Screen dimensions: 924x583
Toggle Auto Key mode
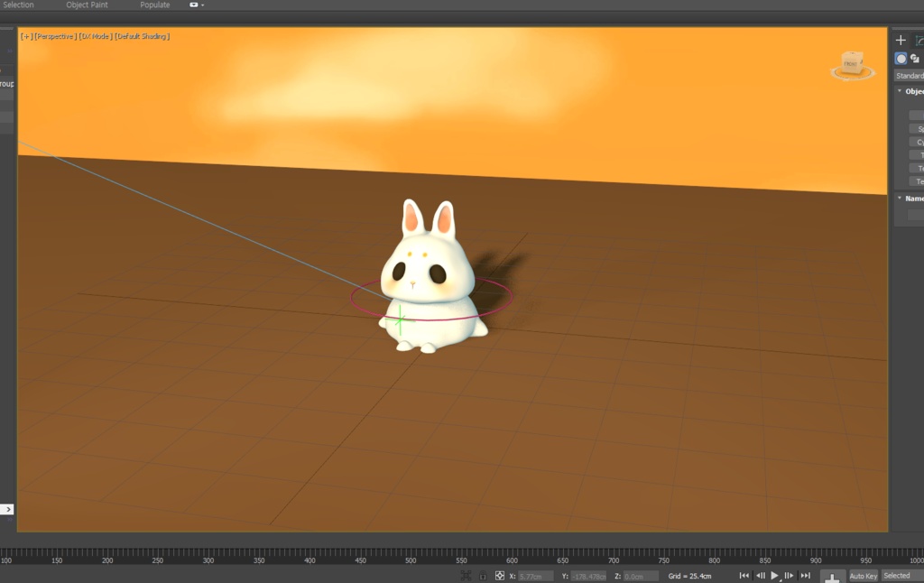pyautogui.click(x=864, y=576)
